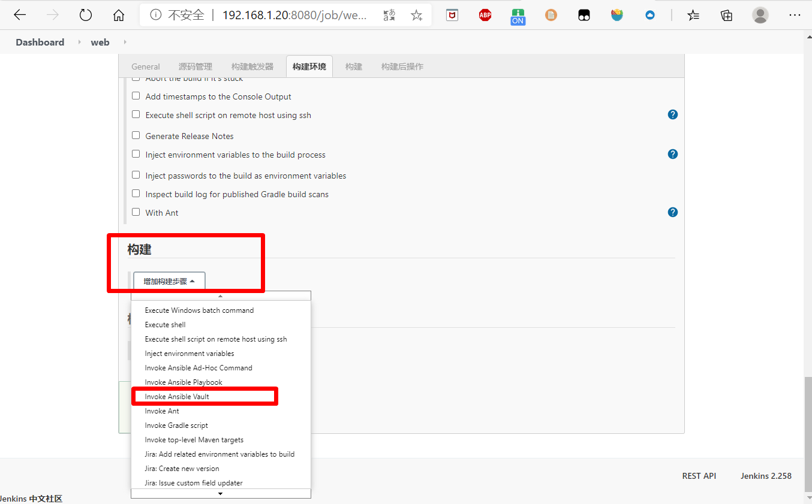Open the web job breadcrumb link
812x504 pixels.
100,42
